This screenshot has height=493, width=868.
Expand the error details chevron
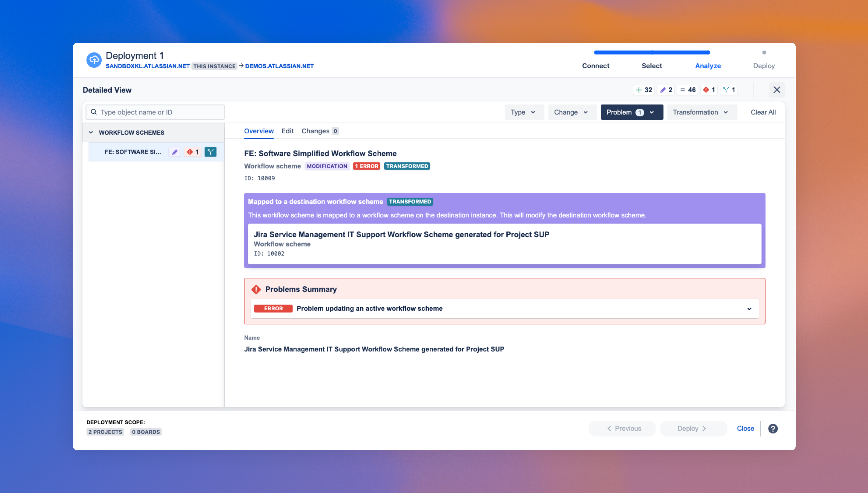749,308
